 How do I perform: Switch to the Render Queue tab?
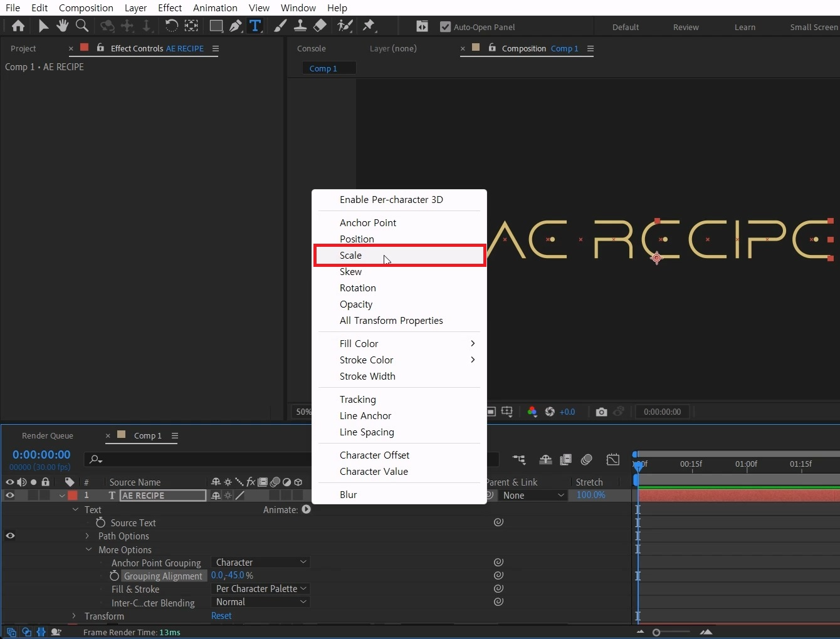(x=48, y=435)
